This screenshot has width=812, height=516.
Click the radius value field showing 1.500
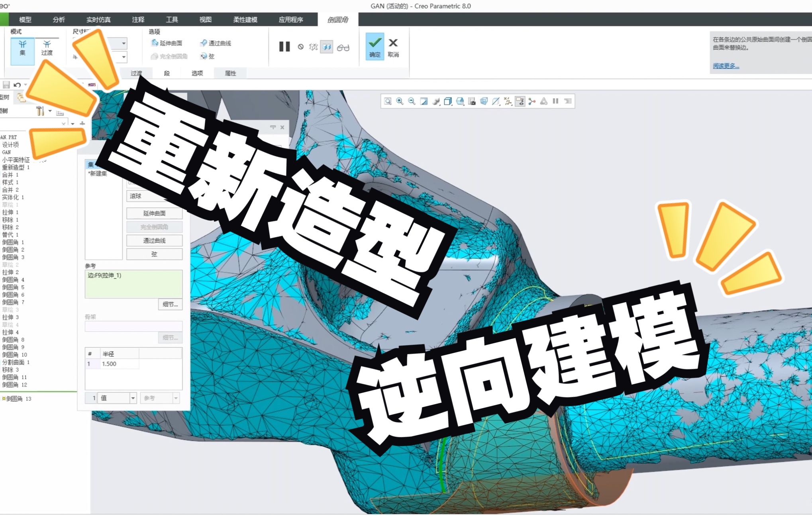point(118,364)
